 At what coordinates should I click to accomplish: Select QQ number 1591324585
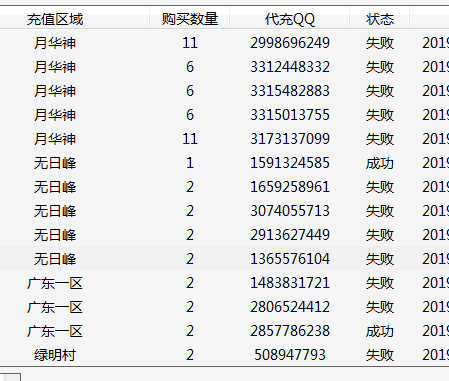(x=290, y=163)
